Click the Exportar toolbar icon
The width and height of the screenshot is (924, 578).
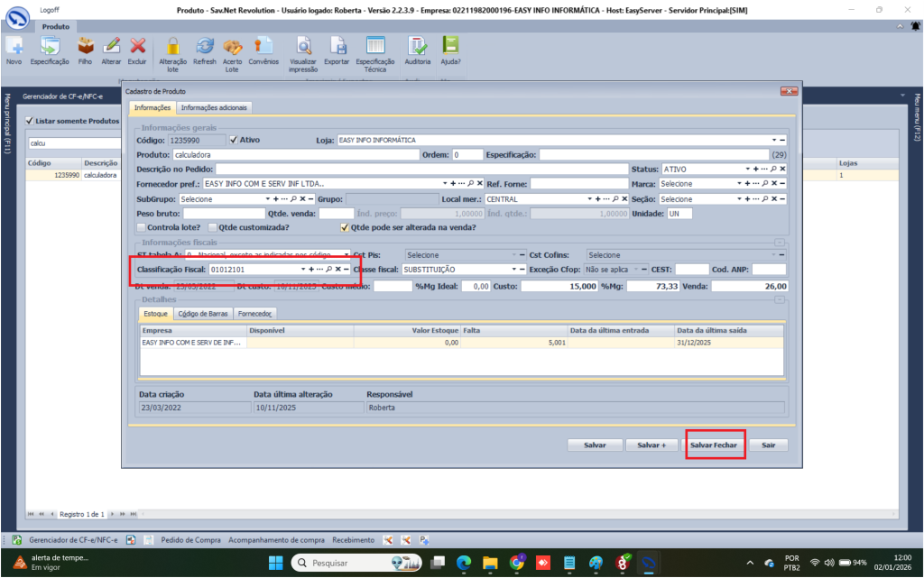[x=337, y=45]
